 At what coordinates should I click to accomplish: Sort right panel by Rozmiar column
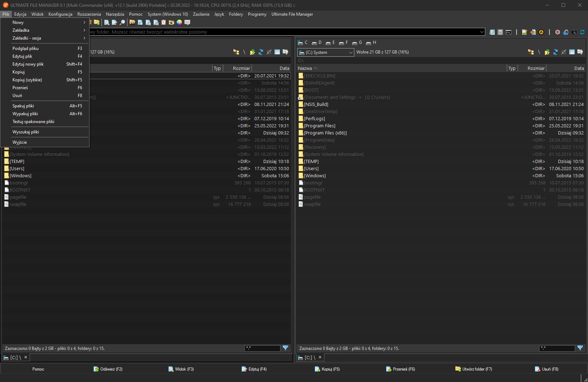(x=532, y=68)
